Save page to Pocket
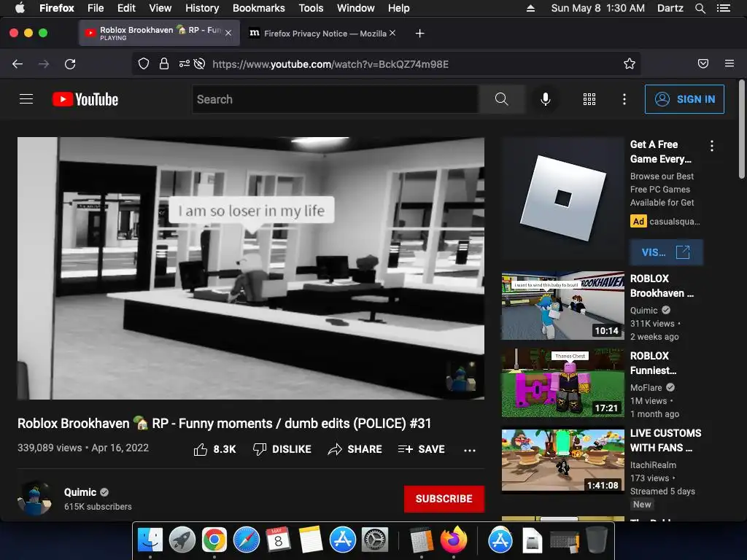This screenshot has height=560, width=747. [703, 64]
